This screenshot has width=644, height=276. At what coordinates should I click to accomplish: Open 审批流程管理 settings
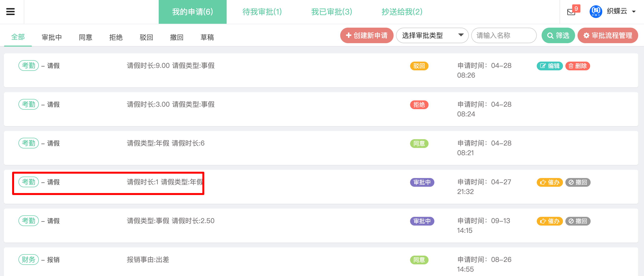coord(608,35)
